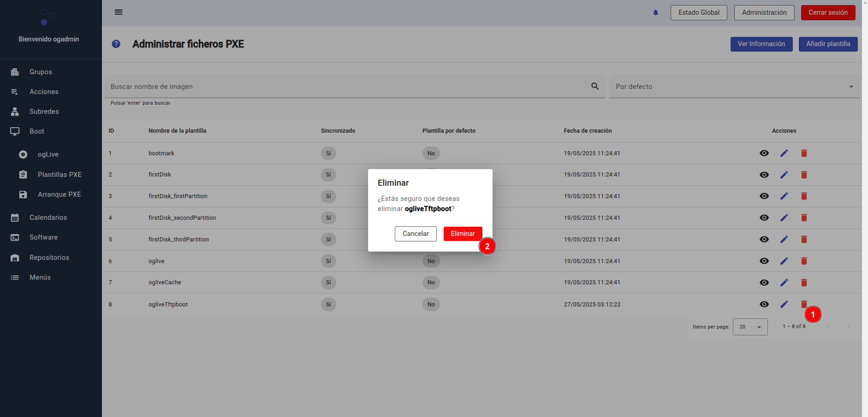Focus the 'Buscar nombre de imagen' search field

(x=346, y=87)
